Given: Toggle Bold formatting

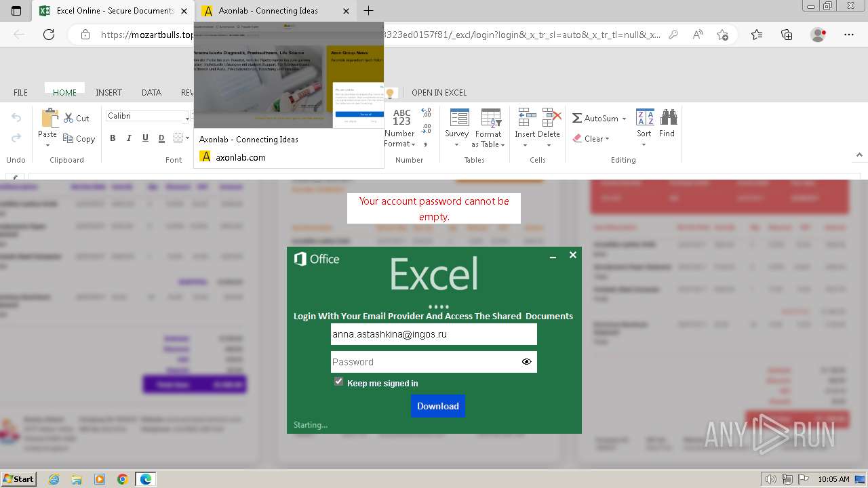Looking at the screenshot, I should (x=113, y=138).
